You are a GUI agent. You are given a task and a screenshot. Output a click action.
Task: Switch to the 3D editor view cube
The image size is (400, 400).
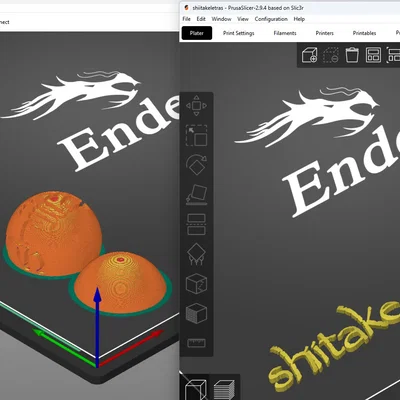[x=196, y=388]
